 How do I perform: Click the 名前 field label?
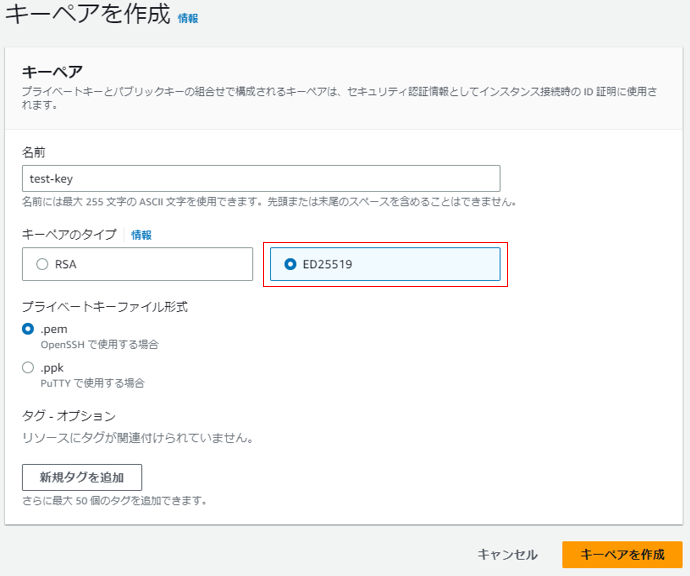33,152
